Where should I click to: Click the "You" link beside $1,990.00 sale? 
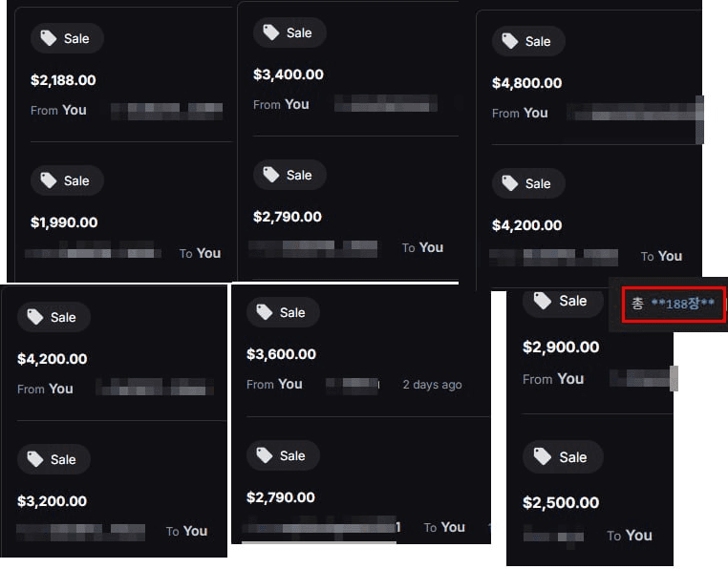click(208, 253)
